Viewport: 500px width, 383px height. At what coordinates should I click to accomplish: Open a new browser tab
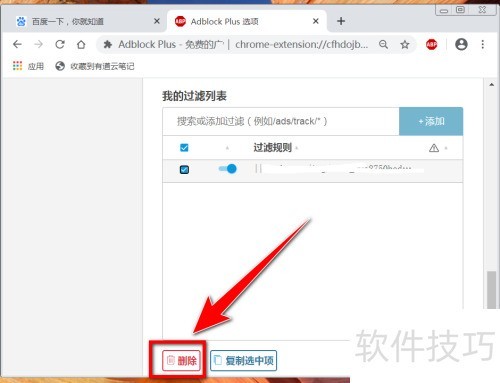341,21
